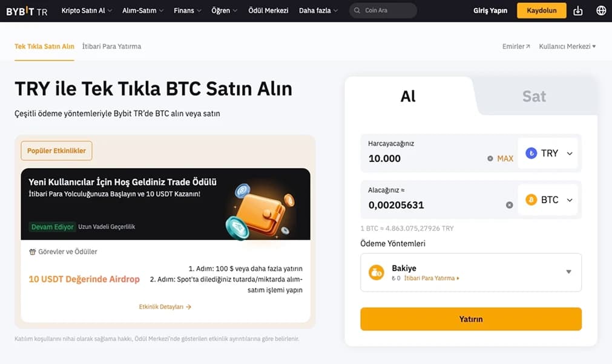Expand the Ödeme Yöntemleri Bakiye selector
This screenshot has height=364, width=612.
[x=568, y=272]
